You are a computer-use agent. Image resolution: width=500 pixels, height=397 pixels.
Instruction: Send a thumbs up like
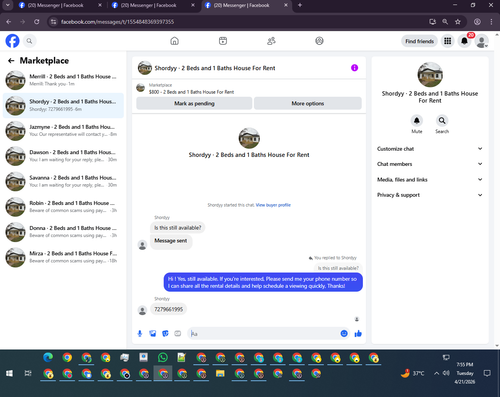pyautogui.click(x=358, y=333)
